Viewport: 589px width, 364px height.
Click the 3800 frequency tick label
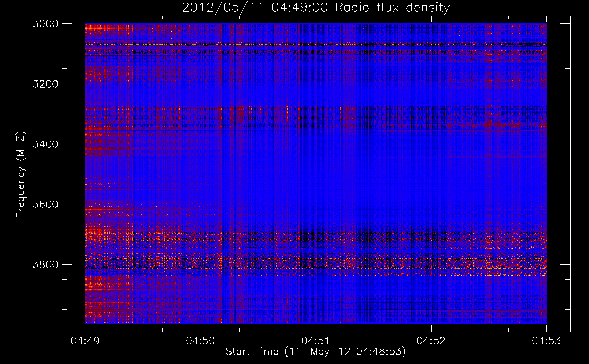46,264
